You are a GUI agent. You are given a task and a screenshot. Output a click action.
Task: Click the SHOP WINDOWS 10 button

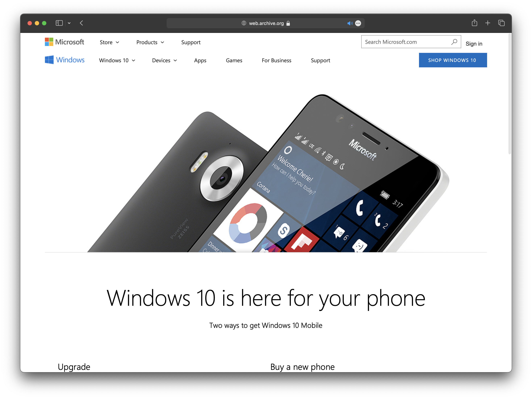[453, 60]
